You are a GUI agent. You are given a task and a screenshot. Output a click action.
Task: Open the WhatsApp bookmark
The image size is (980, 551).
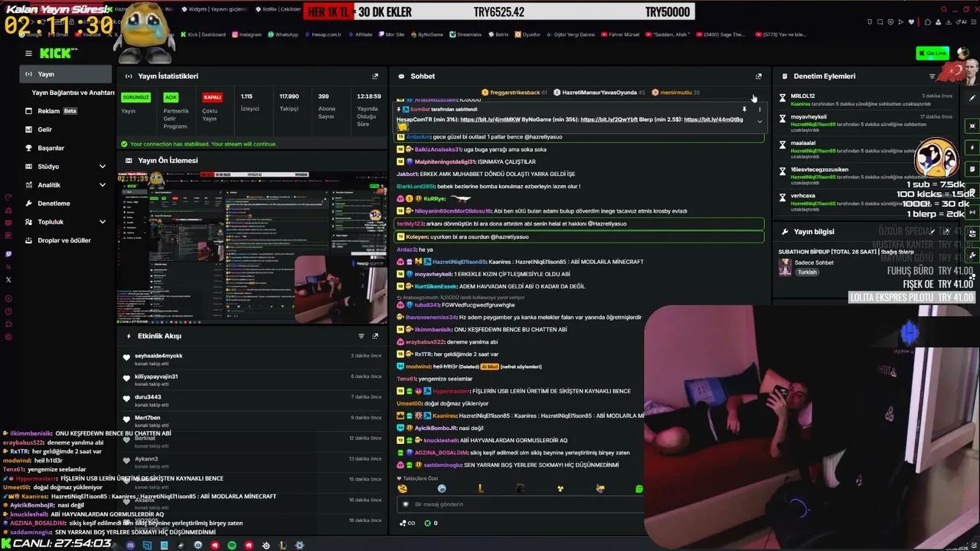click(x=283, y=34)
